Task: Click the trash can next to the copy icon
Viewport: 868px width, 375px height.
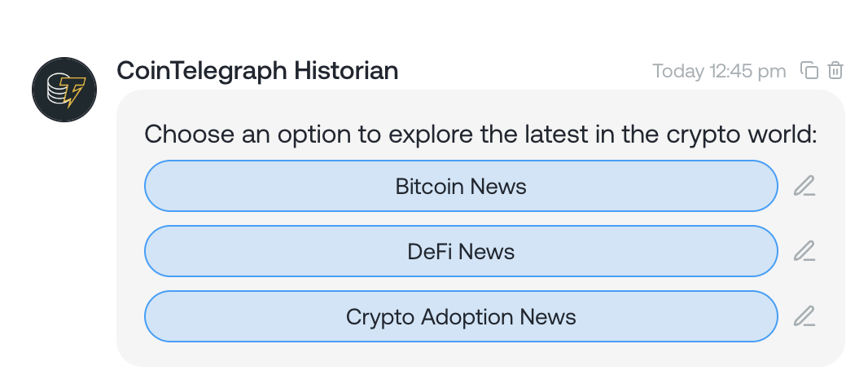Action: pos(835,71)
